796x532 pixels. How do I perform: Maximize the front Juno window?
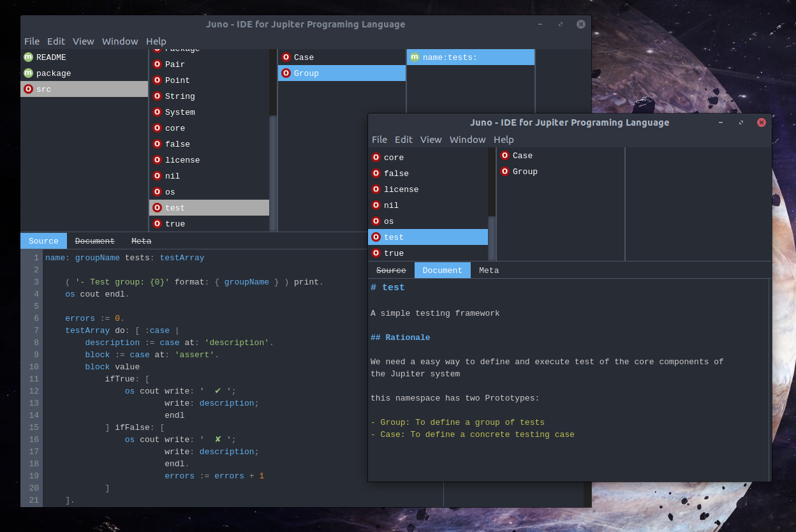coord(741,122)
